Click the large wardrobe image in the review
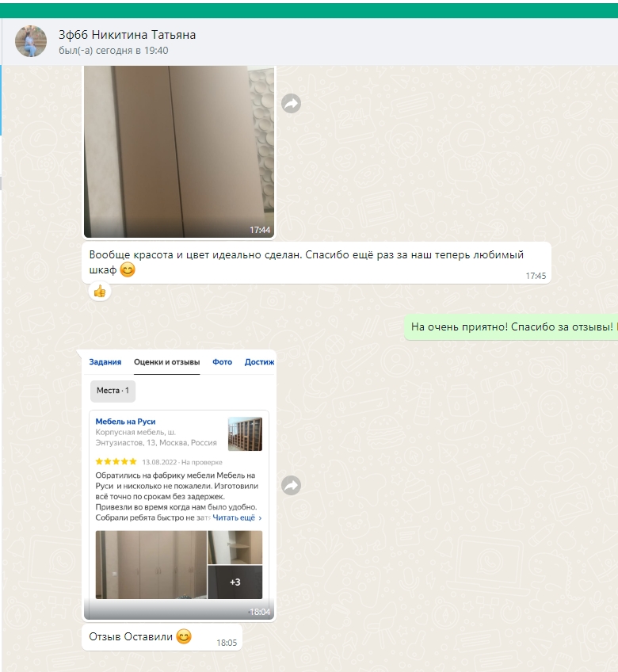The height and width of the screenshot is (672, 618). (x=151, y=565)
